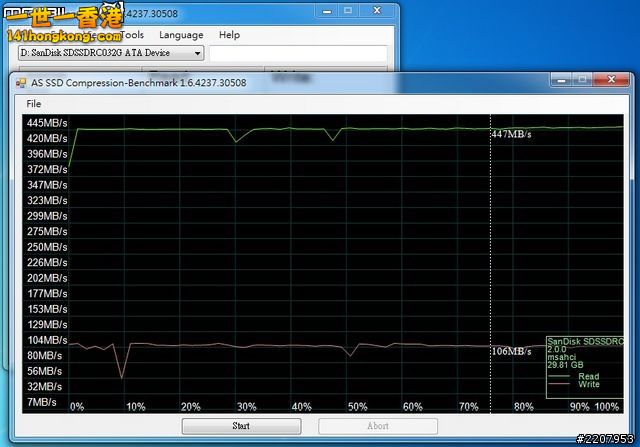640x447 pixels.
Task: Click the 106MB/s write speed marker label
Action: (x=512, y=352)
